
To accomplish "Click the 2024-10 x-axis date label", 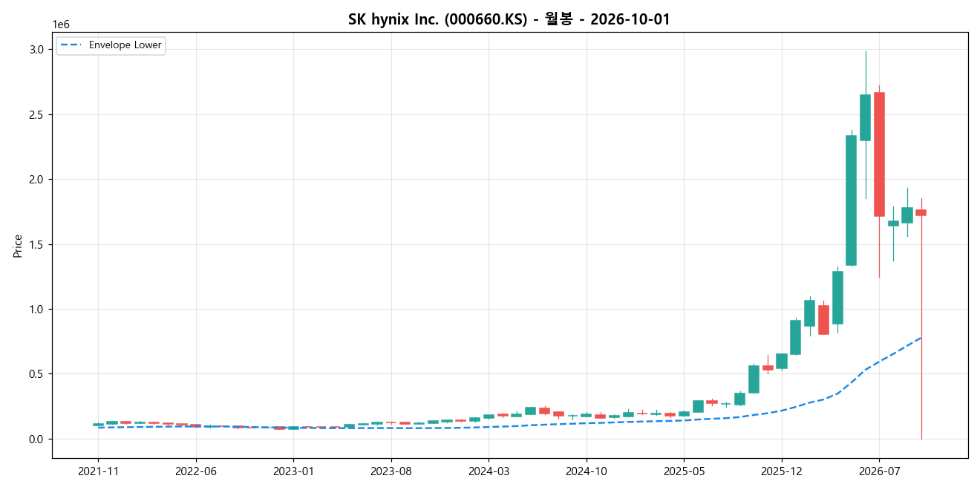I will pos(587,471).
